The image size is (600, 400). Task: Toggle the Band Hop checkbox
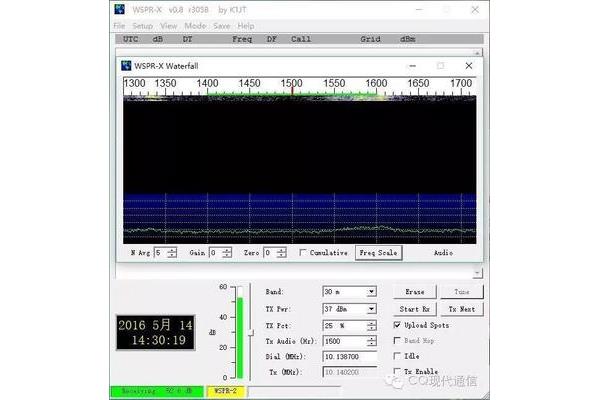(397, 340)
